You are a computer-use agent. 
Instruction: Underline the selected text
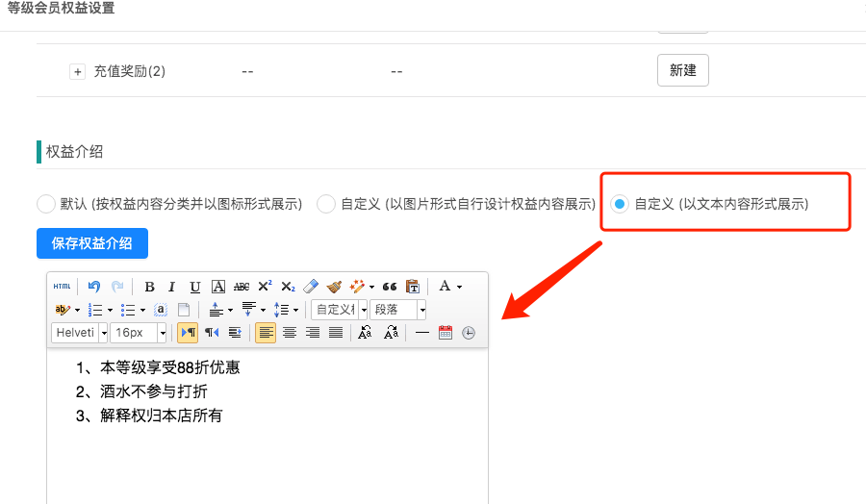coord(195,287)
